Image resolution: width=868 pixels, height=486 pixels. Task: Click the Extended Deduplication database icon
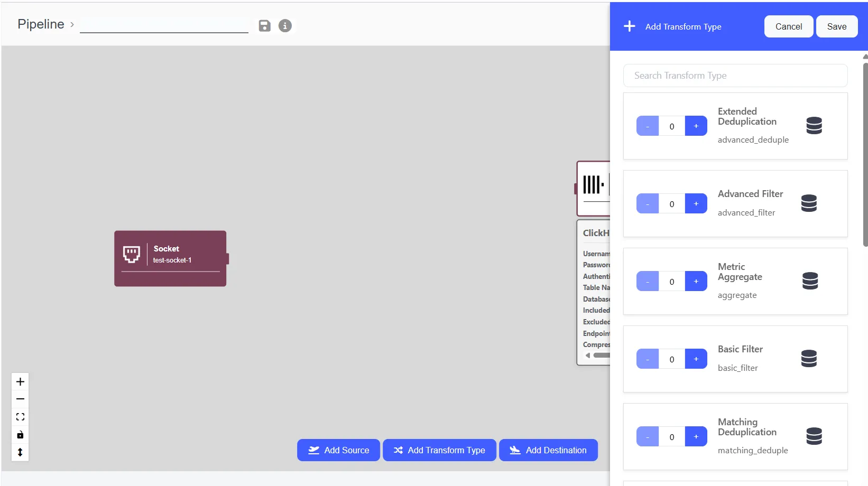click(x=814, y=126)
